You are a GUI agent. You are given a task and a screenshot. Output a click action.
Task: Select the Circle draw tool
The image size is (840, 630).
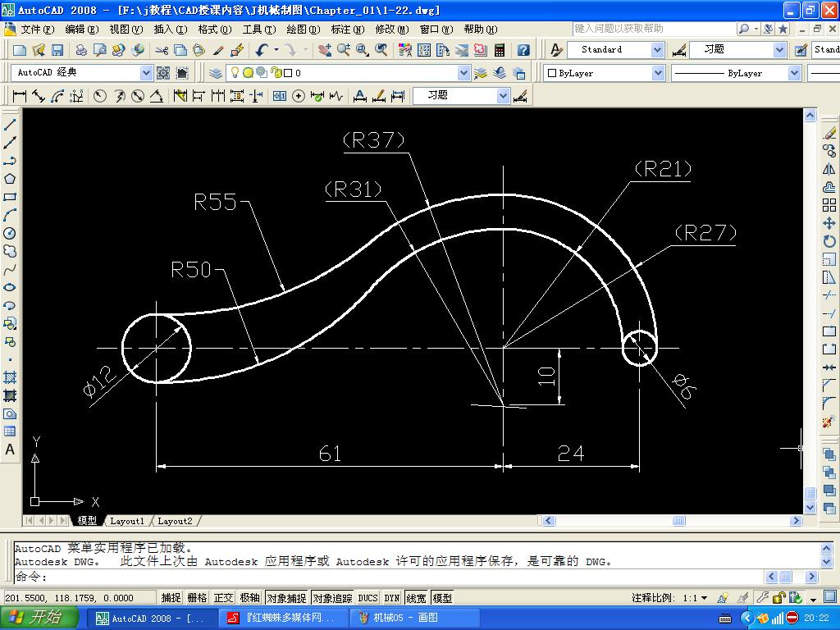click(10, 233)
